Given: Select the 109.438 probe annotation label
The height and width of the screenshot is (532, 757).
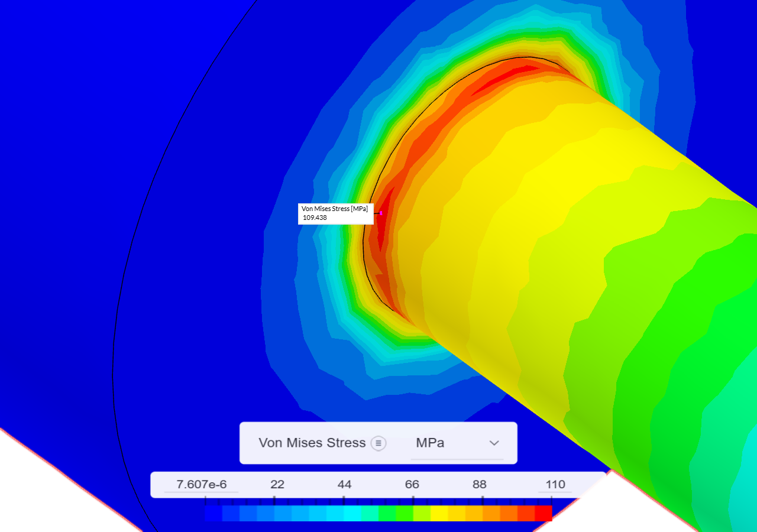Looking at the screenshot, I should 336,213.
